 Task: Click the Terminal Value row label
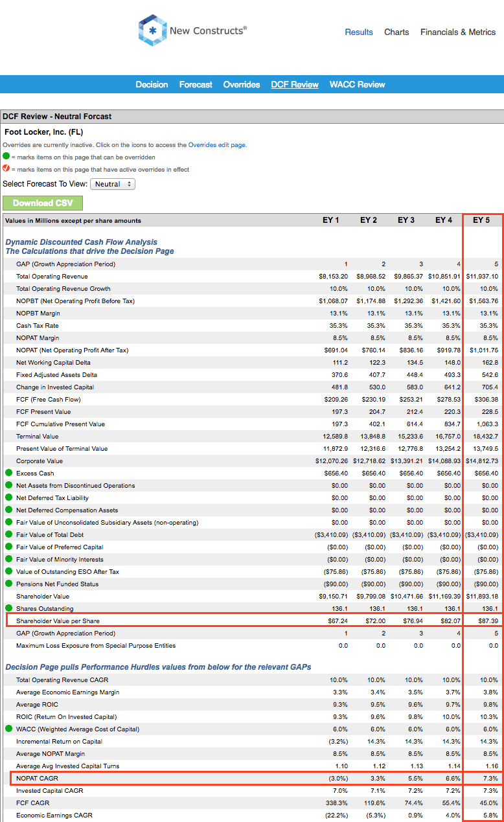click(x=38, y=437)
